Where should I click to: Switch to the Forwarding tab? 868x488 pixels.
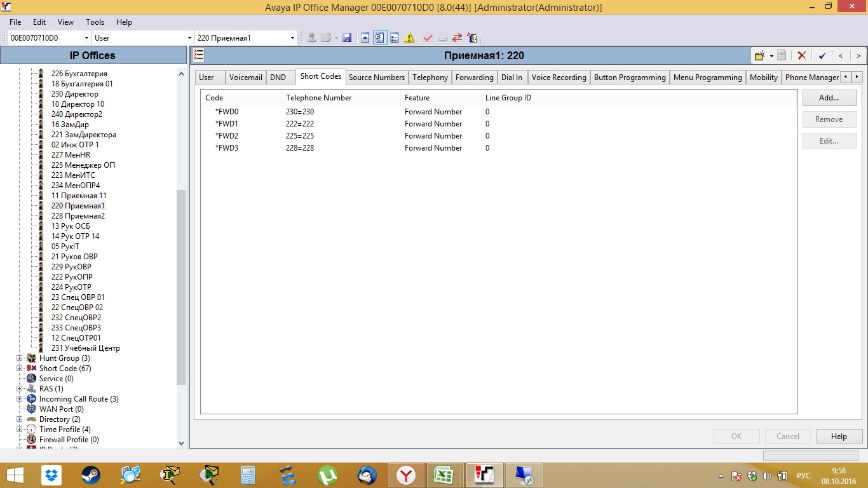(475, 78)
